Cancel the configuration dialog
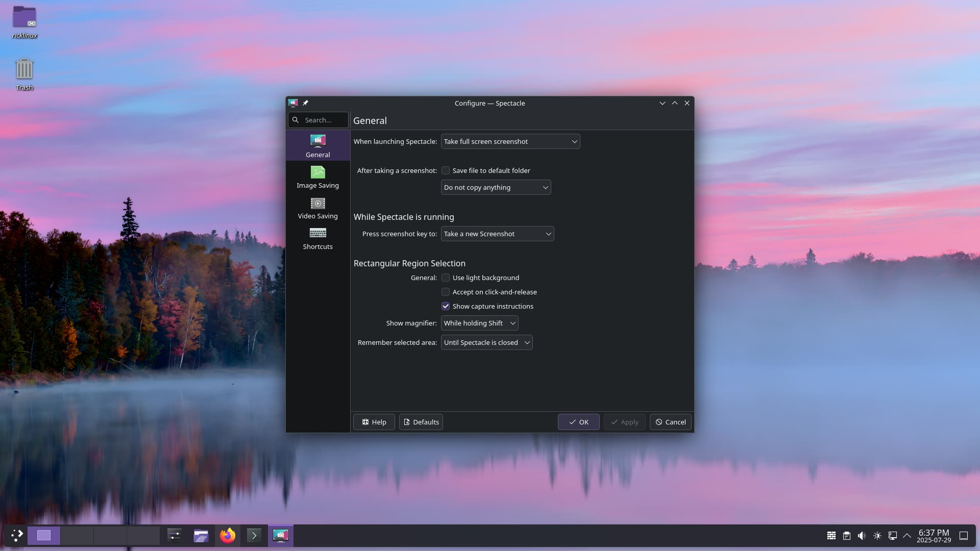 670,422
